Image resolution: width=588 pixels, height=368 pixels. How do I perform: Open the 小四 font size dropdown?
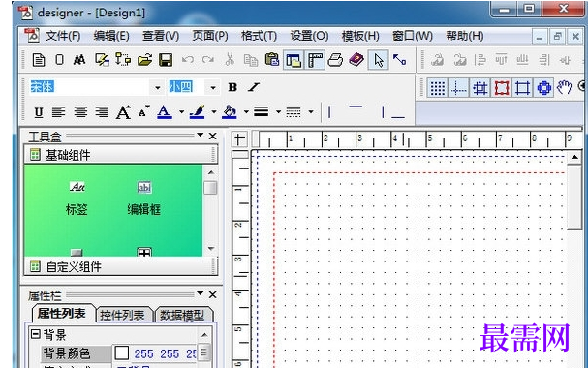[x=213, y=88]
